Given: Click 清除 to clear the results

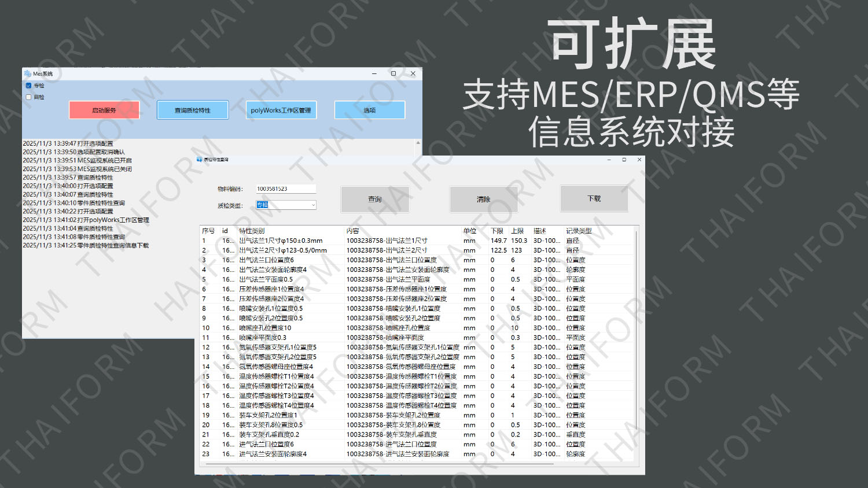Looking at the screenshot, I should point(484,199).
